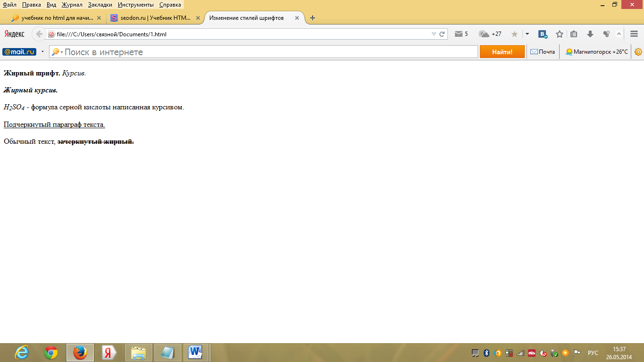Open the Вид menu

(51, 5)
